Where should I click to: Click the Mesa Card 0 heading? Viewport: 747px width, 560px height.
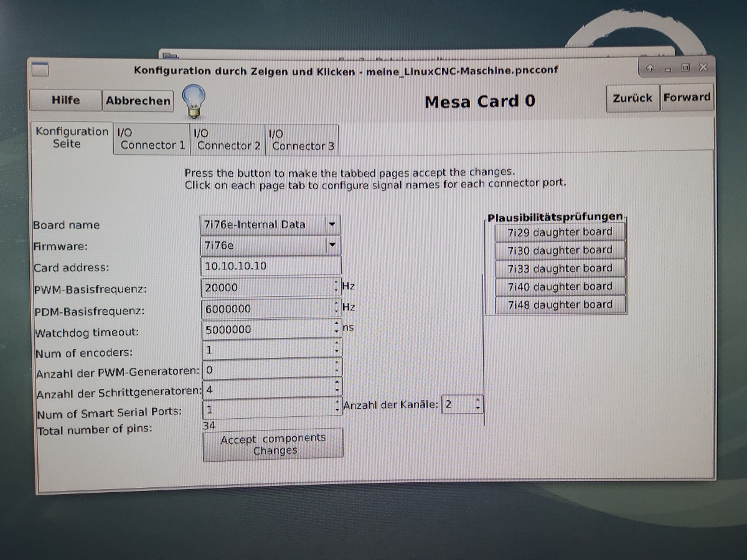coord(479,101)
